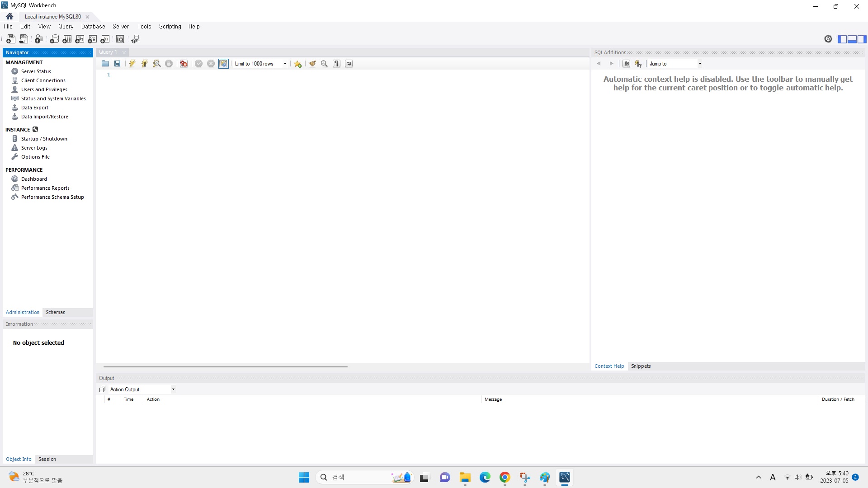
Task: Switch to the Snippets tab
Action: [x=641, y=366]
